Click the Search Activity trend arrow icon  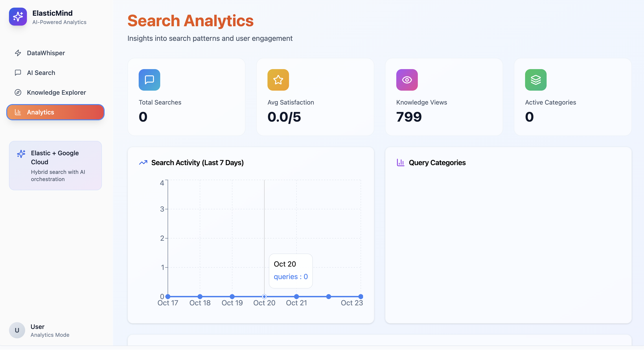[x=143, y=163]
